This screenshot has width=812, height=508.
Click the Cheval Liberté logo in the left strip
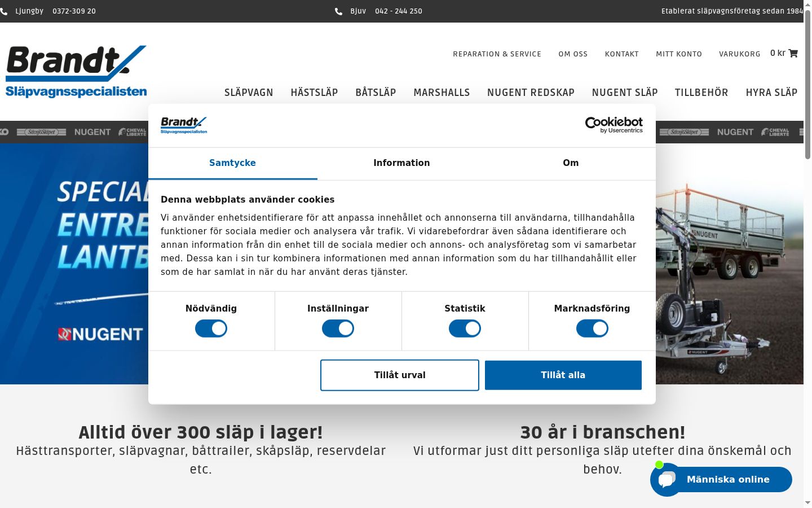point(133,132)
